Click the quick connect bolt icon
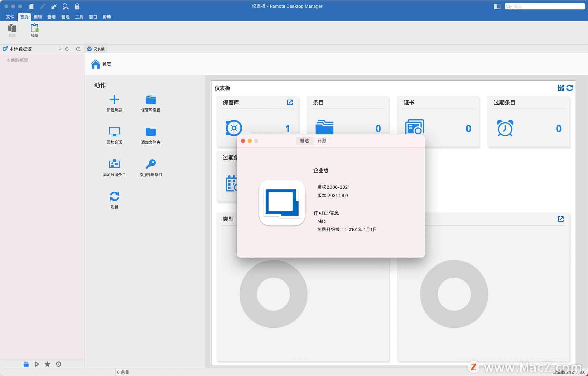This screenshot has width=588, height=376. tap(54, 6)
